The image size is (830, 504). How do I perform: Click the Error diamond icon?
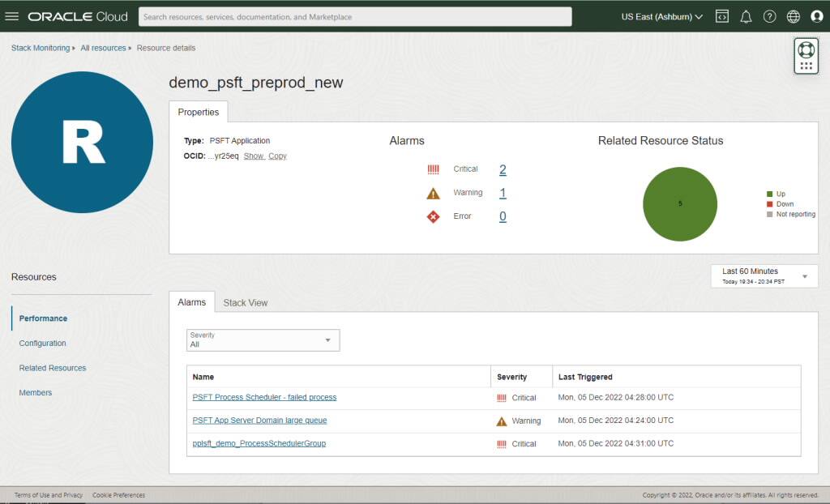[434, 216]
